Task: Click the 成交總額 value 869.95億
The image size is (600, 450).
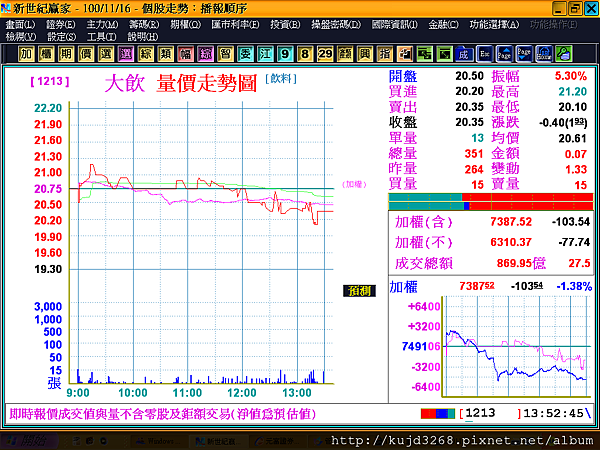Action: click(521, 263)
